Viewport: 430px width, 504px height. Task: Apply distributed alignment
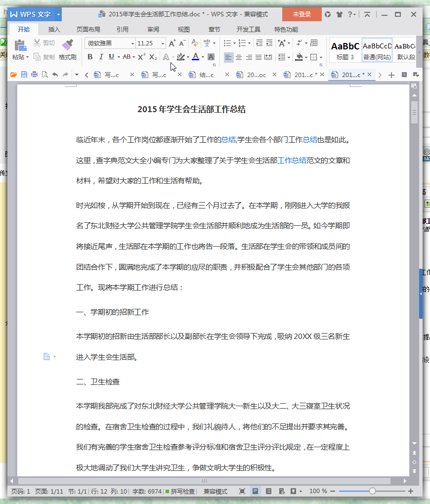click(268, 57)
